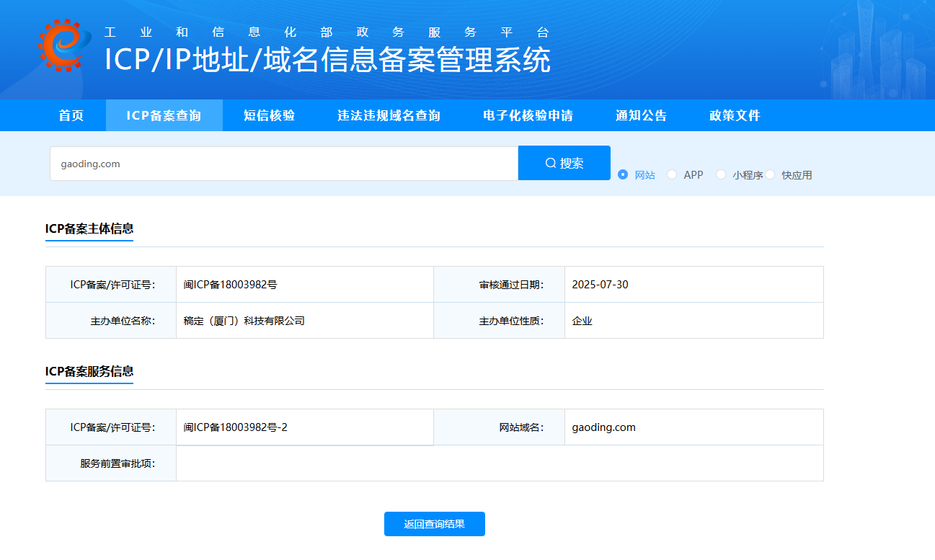Select the 快应用 radio option

coord(789,174)
